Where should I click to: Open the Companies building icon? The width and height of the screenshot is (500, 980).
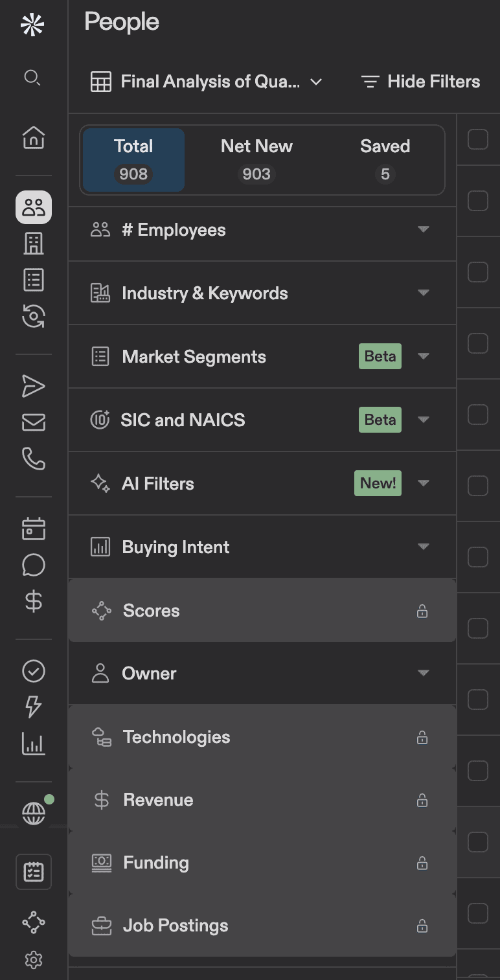pyautogui.click(x=34, y=244)
